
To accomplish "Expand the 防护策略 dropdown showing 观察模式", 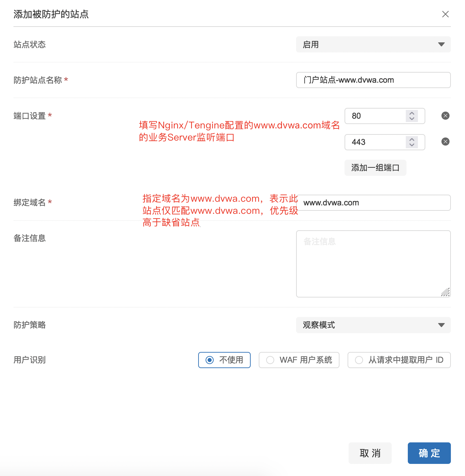I will 373,325.
